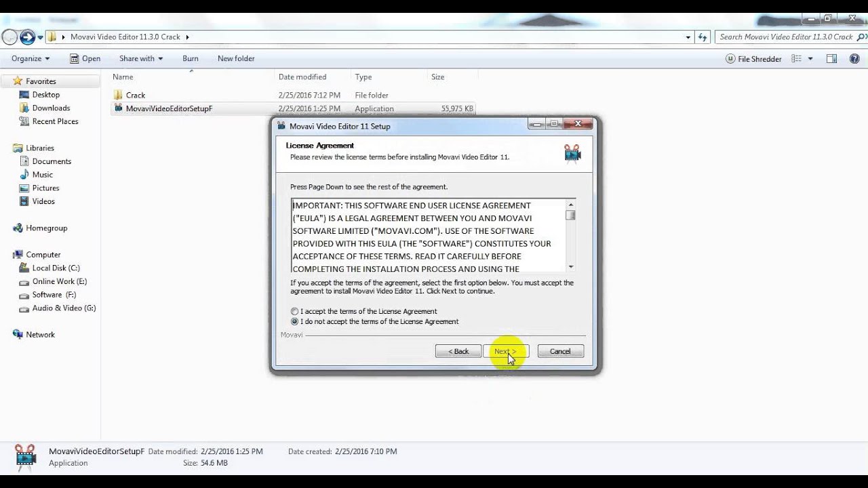This screenshot has width=868, height=488.
Task: Click the address bar refresh icon
Action: (703, 37)
